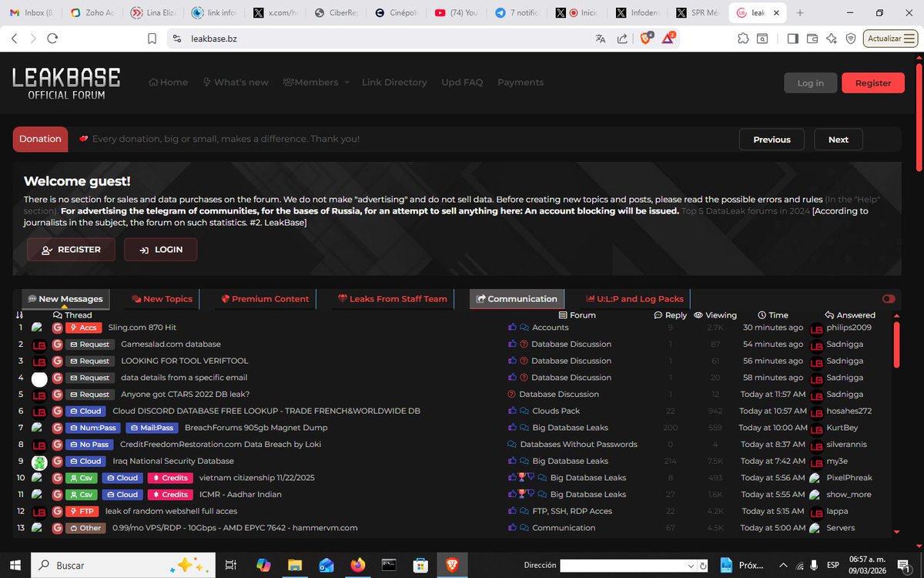Open Upd FAQ in navigation
This screenshot has width=924, height=578.
click(x=462, y=82)
